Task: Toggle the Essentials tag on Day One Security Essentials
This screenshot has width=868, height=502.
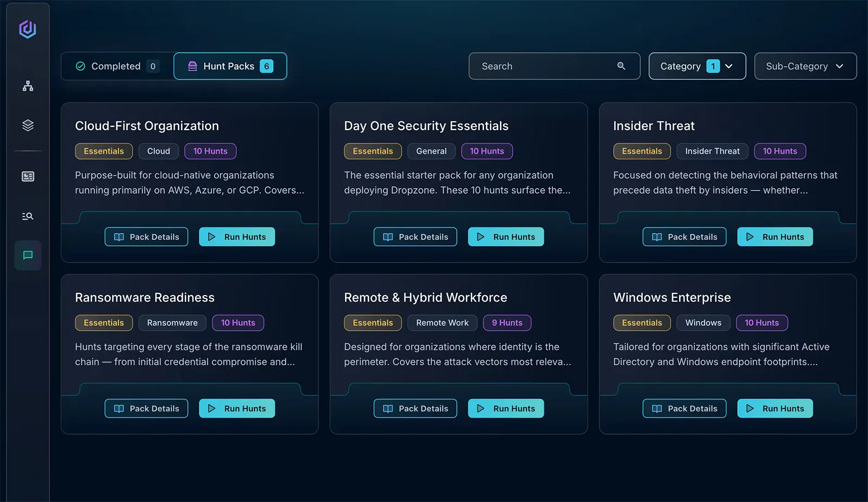Action: pyautogui.click(x=373, y=151)
